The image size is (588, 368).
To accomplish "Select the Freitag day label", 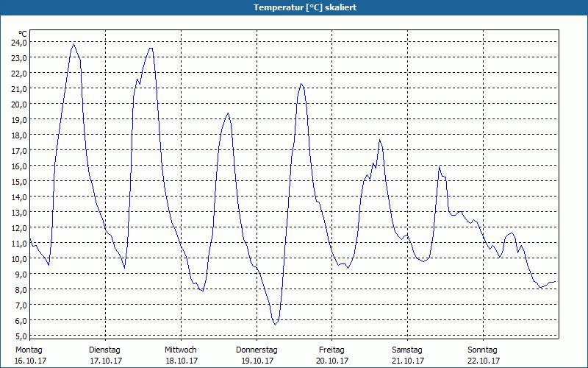I will [332, 350].
